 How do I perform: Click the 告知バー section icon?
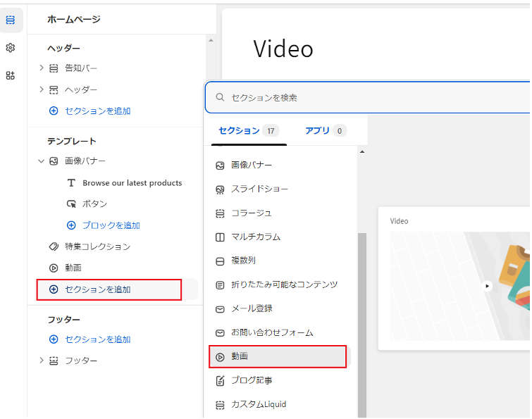click(x=54, y=68)
